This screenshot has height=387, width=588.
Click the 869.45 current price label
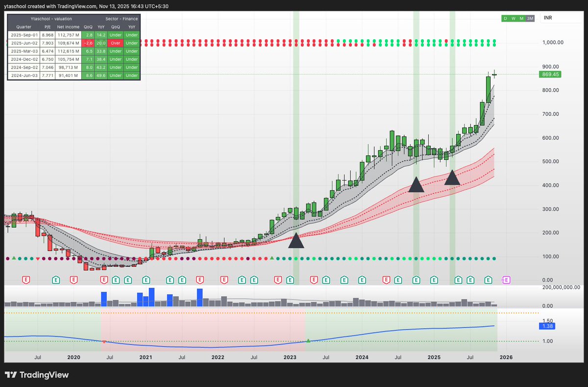[x=550, y=75]
